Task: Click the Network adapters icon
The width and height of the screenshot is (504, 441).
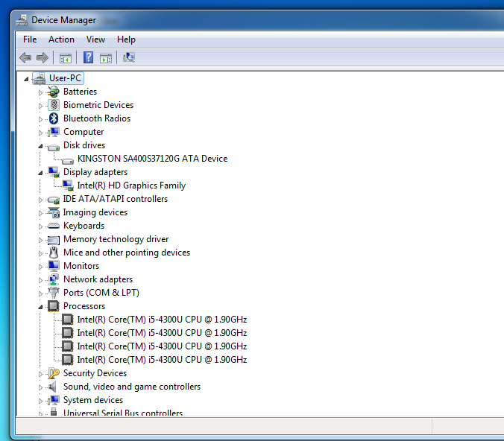Action: (54, 279)
